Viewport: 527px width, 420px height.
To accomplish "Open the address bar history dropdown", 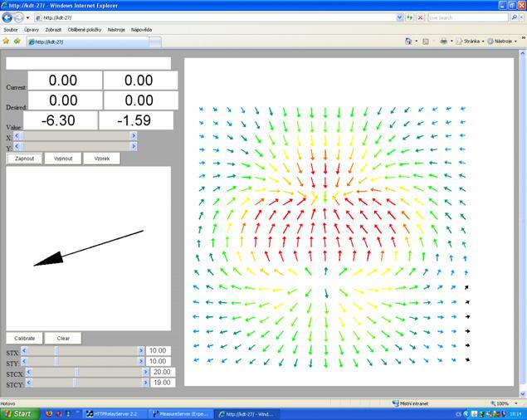I will point(399,17).
